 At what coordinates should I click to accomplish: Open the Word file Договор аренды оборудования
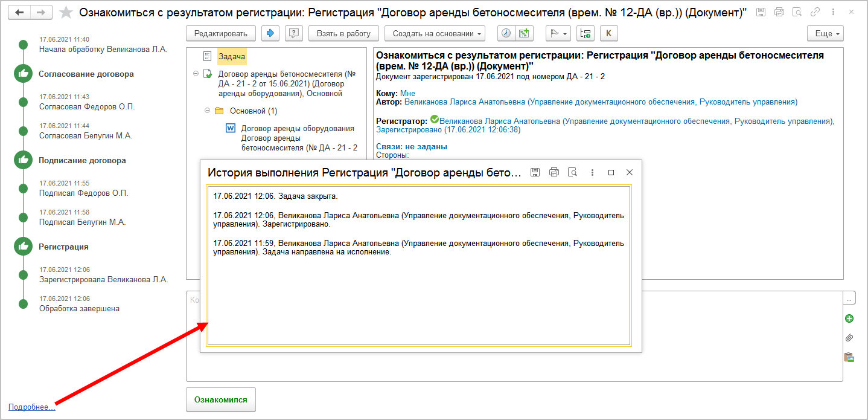point(299,138)
